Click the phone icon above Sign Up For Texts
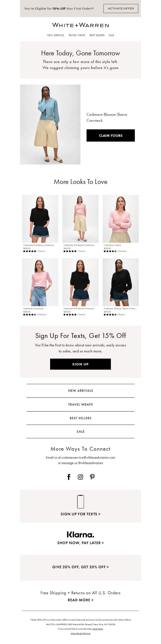 pyautogui.click(x=80, y=501)
